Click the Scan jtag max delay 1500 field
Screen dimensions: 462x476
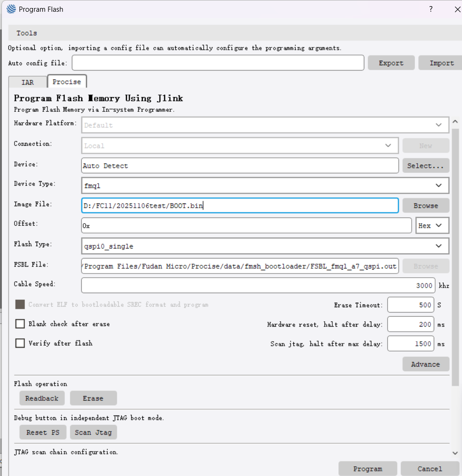coord(411,343)
